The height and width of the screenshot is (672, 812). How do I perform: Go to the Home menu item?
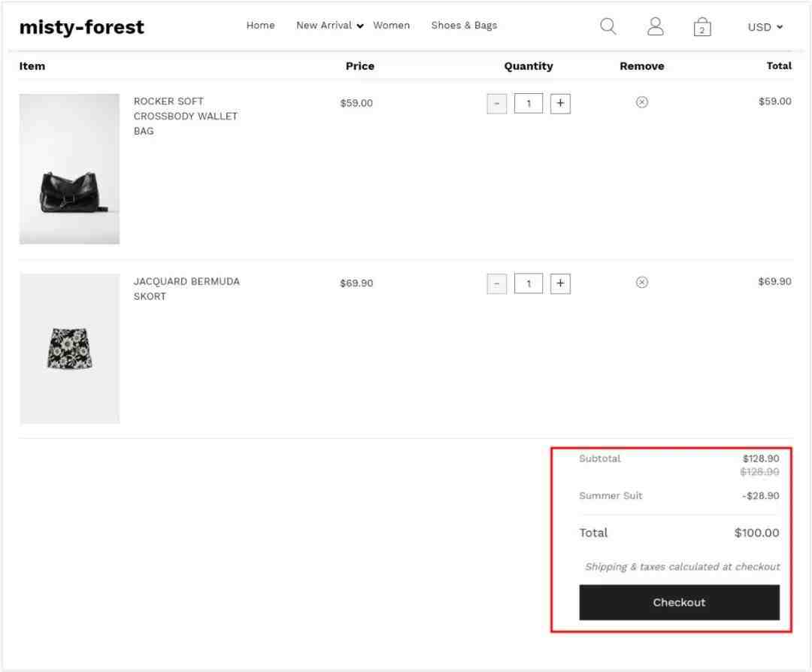(x=260, y=26)
